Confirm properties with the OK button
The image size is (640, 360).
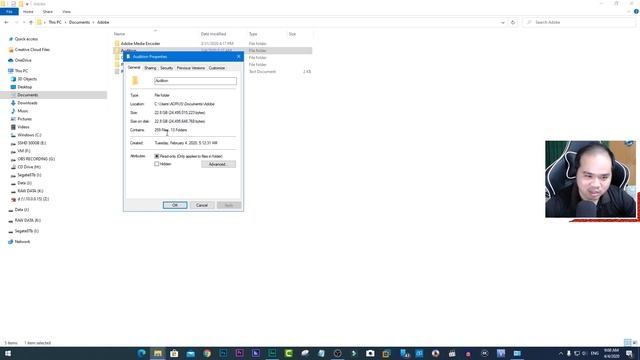[x=175, y=205]
